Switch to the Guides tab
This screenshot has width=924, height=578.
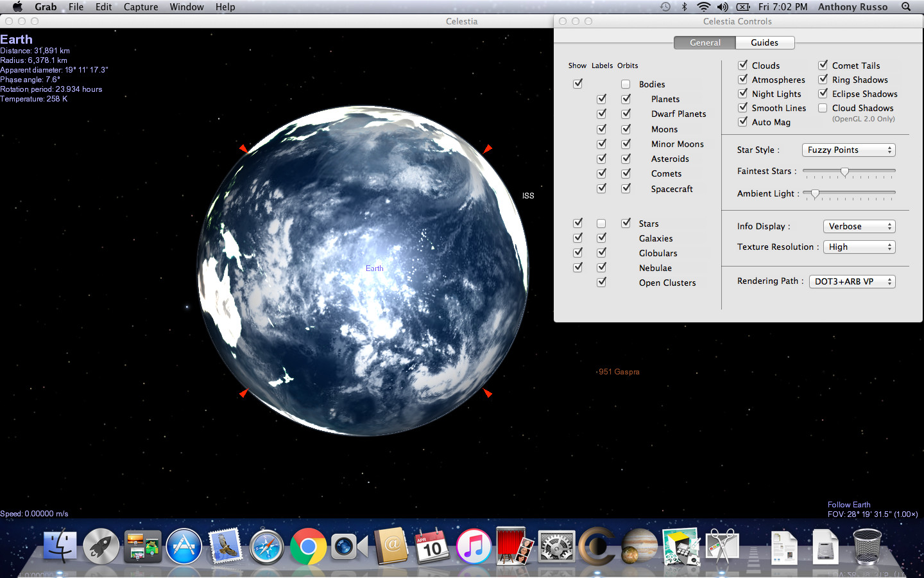click(765, 42)
